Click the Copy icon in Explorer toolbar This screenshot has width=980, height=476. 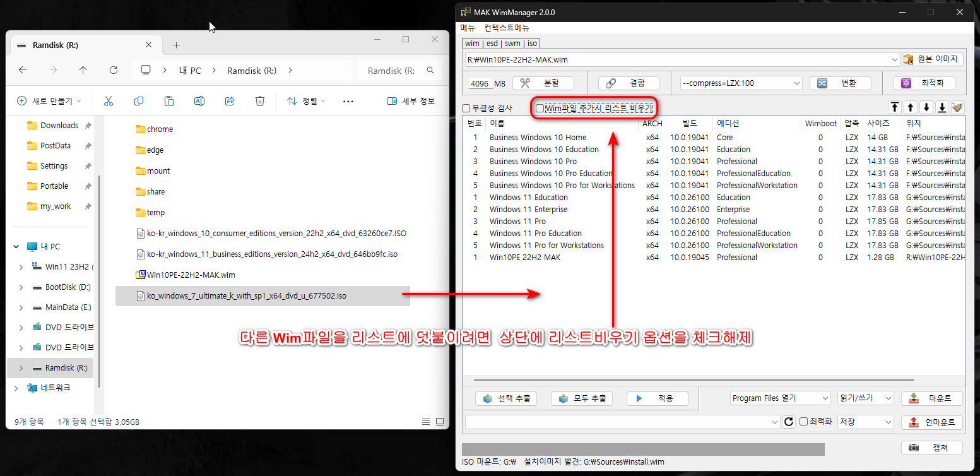tap(139, 101)
